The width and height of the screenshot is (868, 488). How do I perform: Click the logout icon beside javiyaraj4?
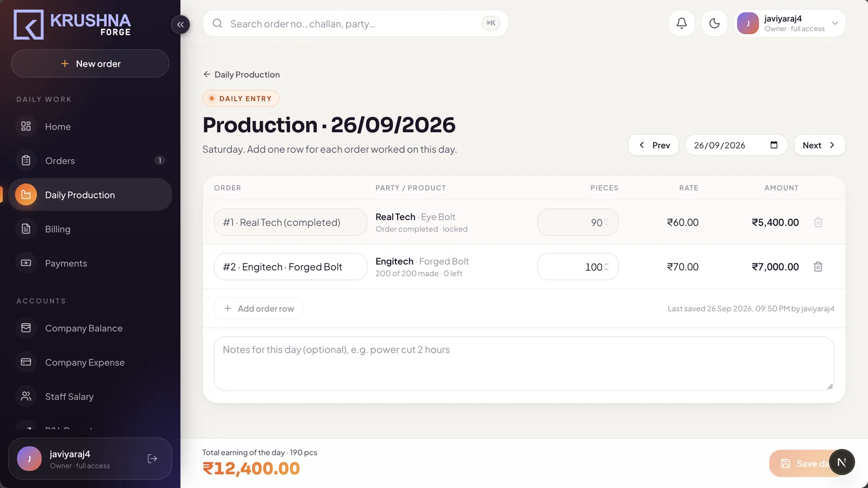[x=152, y=459]
